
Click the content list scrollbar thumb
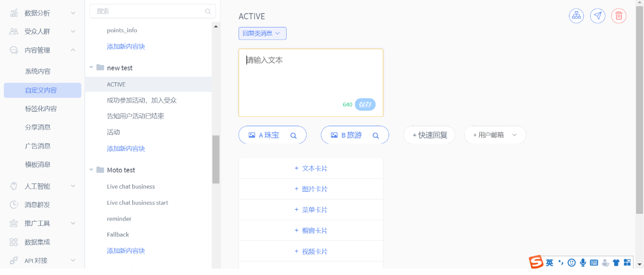[x=216, y=159]
